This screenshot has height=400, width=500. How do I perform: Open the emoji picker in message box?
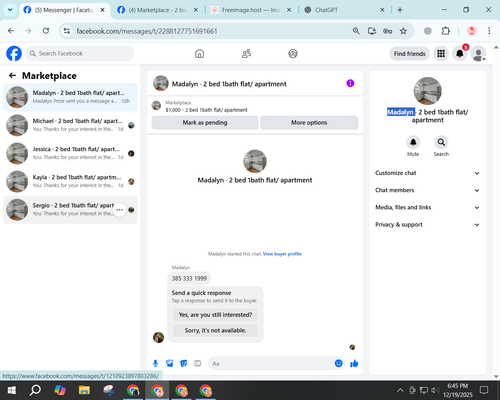tap(338, 363)
